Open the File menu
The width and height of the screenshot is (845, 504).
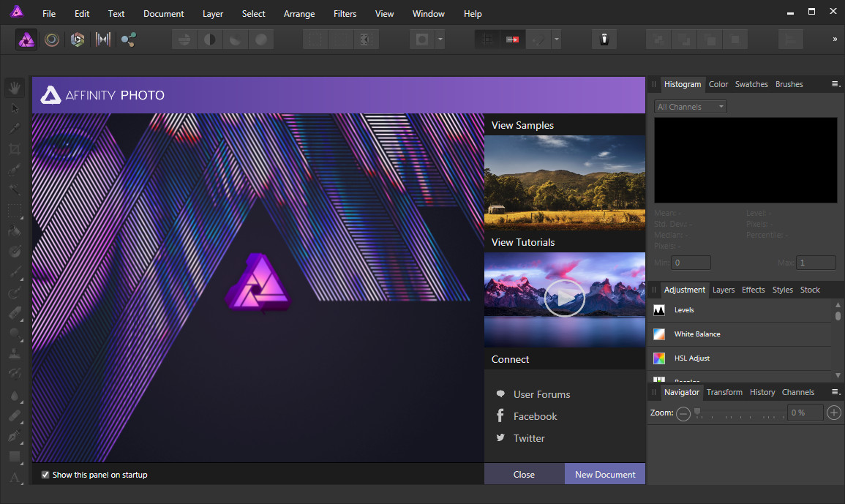(49, 13)
